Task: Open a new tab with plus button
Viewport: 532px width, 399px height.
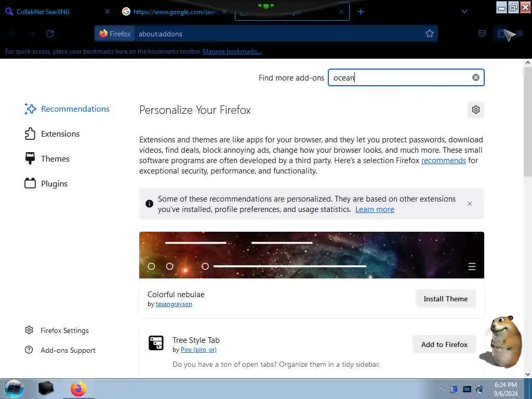Action: tap(361, 12)
